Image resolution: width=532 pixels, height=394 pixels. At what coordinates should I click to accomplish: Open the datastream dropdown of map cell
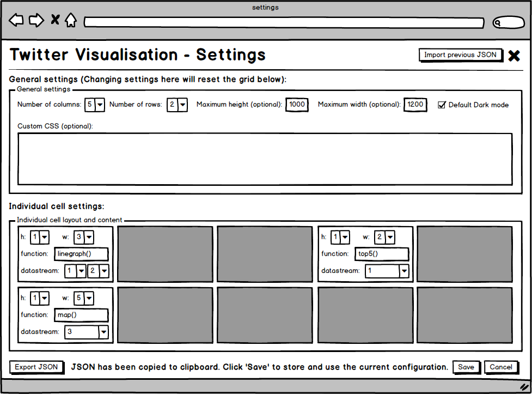[x=87, y=332]
